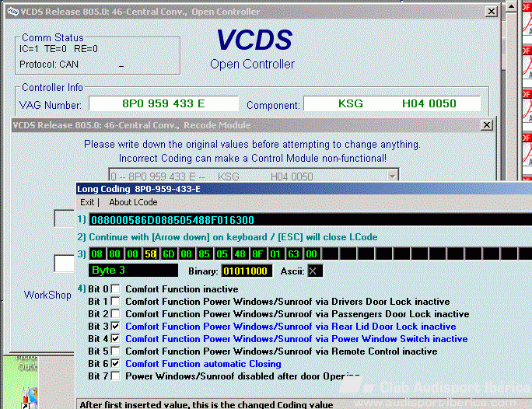Select byte cell 08 at byte 0
This screenshot has height=409, width=532.
click(x=97, y=254)
